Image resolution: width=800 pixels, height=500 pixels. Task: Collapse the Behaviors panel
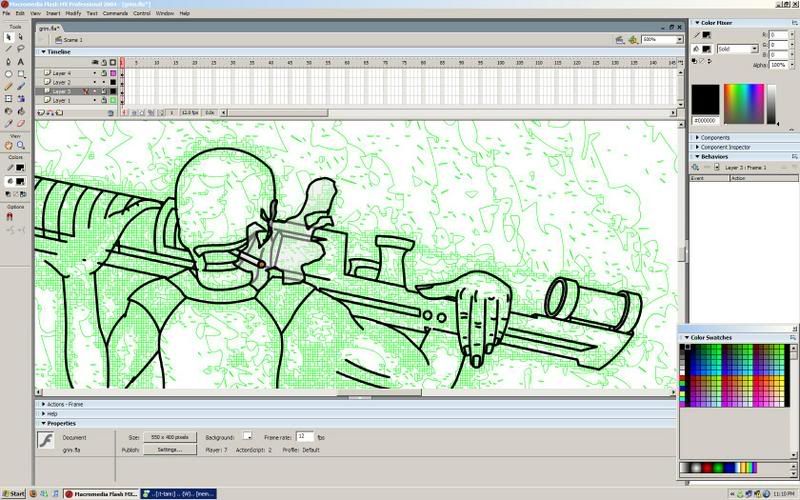[697, 157]
